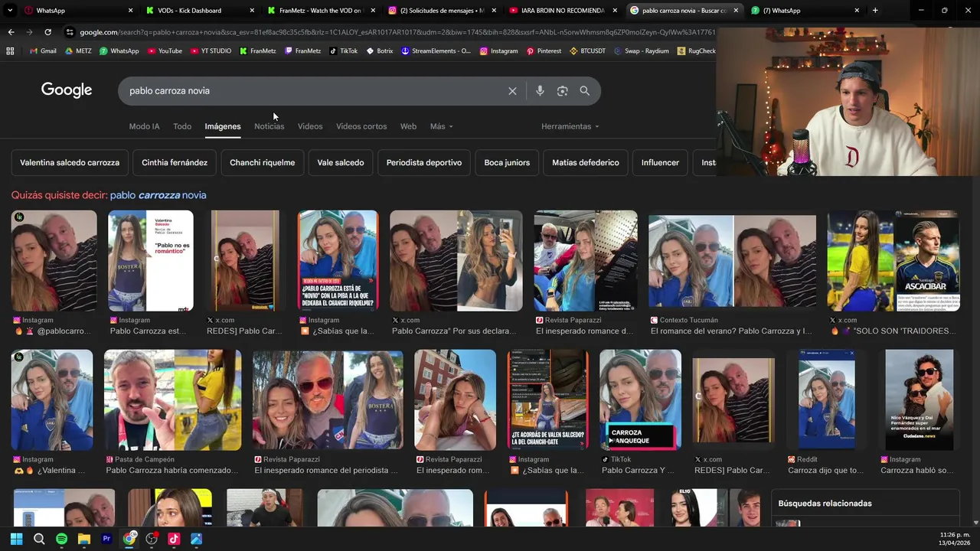Open taskbar search magnifier
Viewport: 980px width, 551px height.
pos(39,539)
